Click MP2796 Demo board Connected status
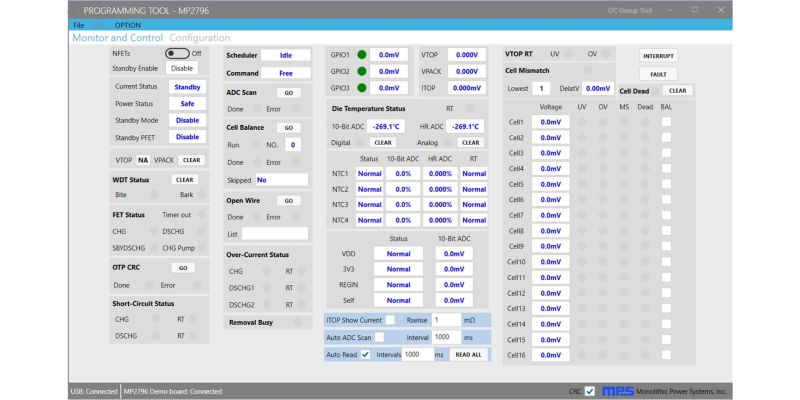The height and width of the screenshot is (400, 800). tap(173, 391)
